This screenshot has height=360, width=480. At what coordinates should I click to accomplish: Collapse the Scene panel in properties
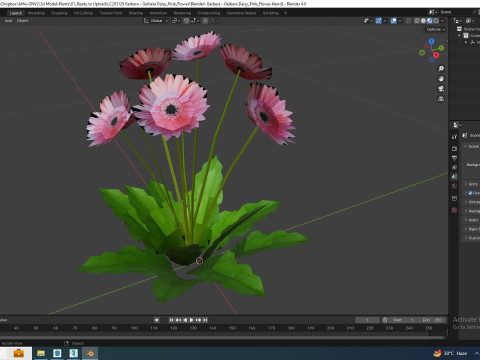[x=466, y=147]
